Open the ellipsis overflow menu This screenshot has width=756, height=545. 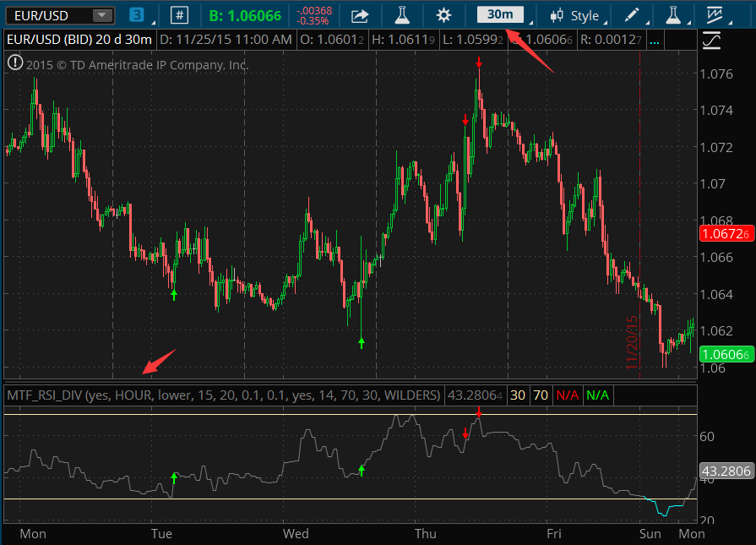coord(656,39)
